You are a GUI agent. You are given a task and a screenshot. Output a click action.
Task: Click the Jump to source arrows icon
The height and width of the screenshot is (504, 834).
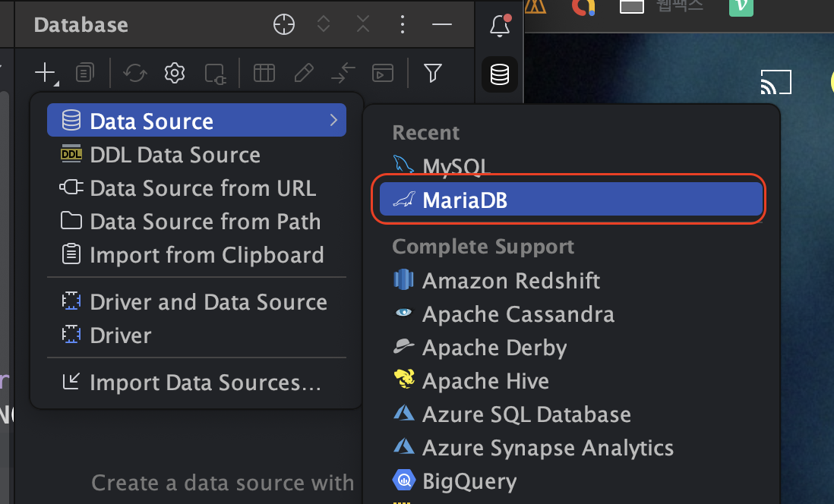[x=343, y=73]
